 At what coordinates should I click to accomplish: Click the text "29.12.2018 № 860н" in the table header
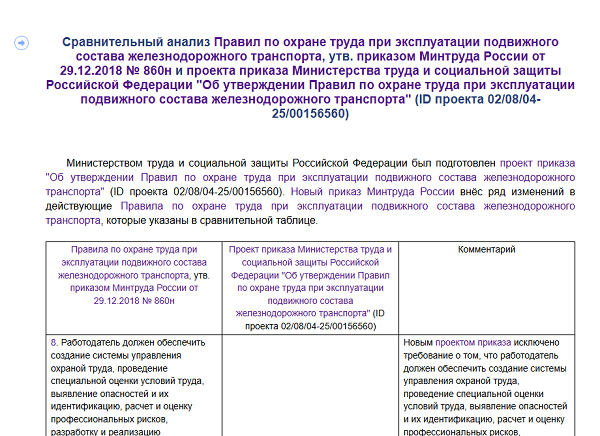tap(134, 301)
